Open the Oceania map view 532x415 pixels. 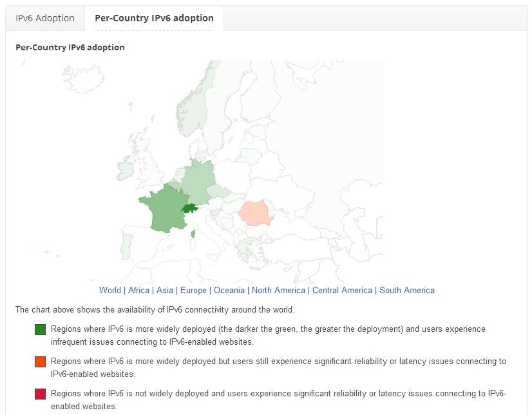pyautogui.click(x=229, y=290)
